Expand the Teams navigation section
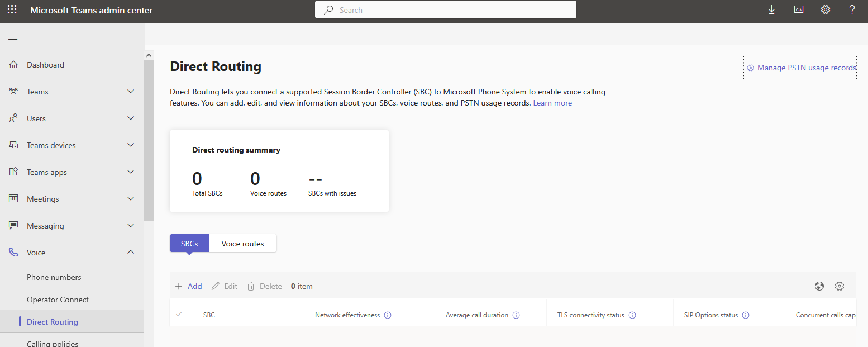This screenshot has height=347, width=868. [x=131, y=92]
